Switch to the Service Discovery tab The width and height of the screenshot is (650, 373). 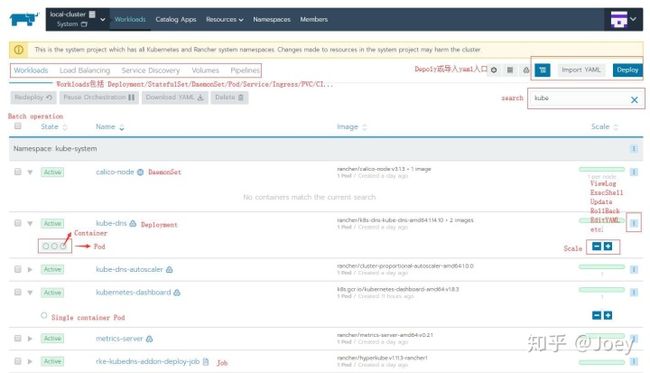[150, 70]
